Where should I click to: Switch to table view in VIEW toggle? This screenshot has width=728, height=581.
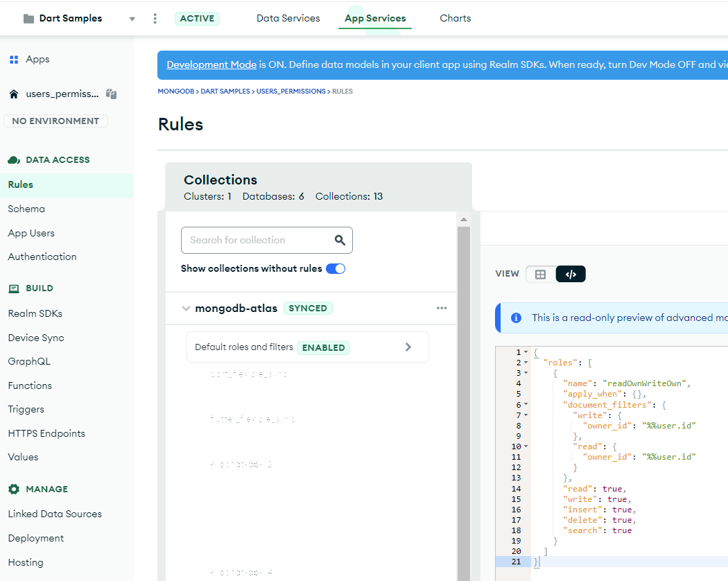pos(541,275)
